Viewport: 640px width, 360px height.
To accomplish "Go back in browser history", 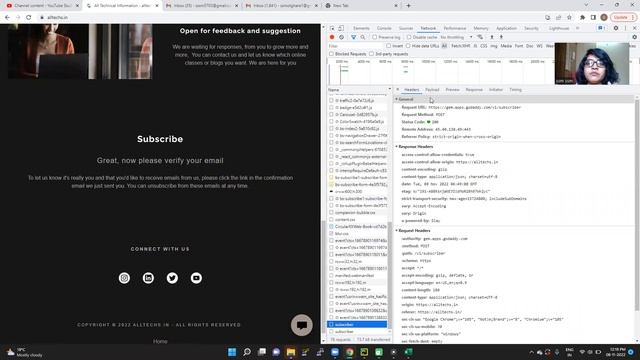I will point(7,18).
